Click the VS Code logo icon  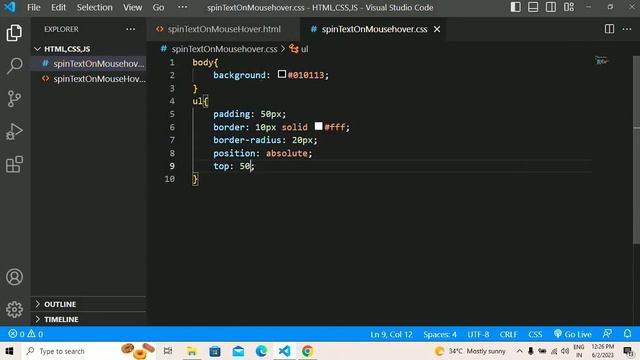tap(9, 7)
